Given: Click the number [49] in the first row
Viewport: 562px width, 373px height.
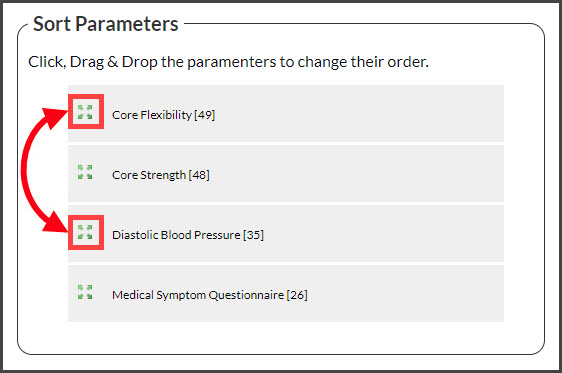Looking at the screenshot, I should [x=205, y=115].
